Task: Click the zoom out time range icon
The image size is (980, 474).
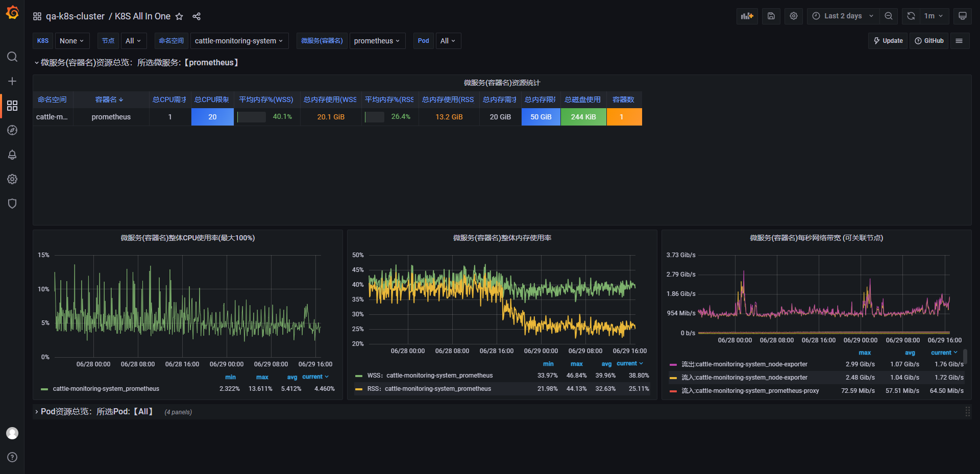Action: pyautogui.click(x=889, y=16)
